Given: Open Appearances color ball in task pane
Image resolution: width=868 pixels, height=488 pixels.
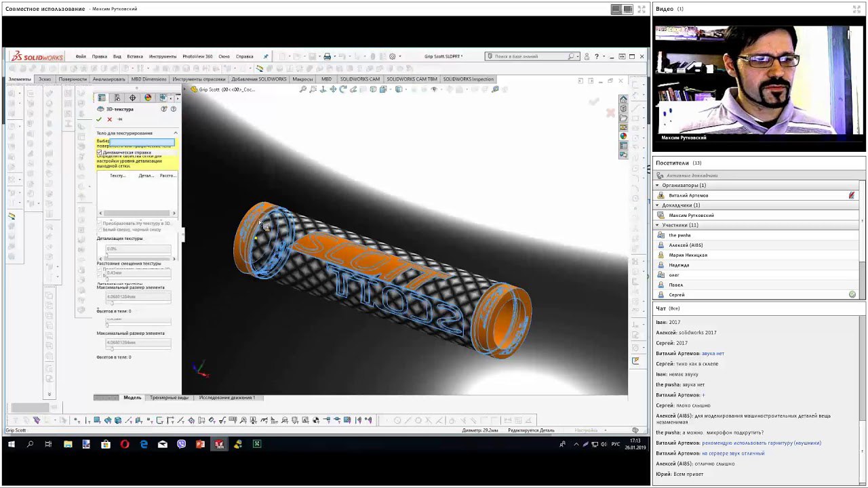Looking at the screenshot, I should 623,136.
